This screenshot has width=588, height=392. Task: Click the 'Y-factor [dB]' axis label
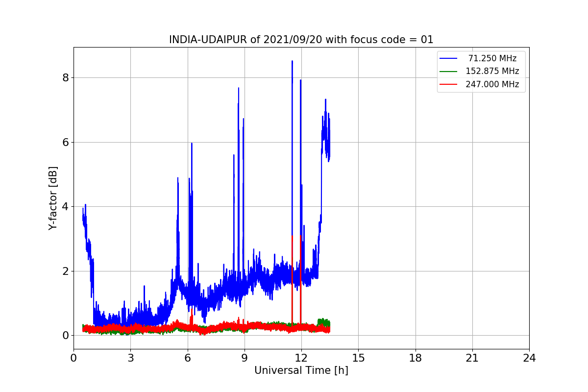click(53, 198)
